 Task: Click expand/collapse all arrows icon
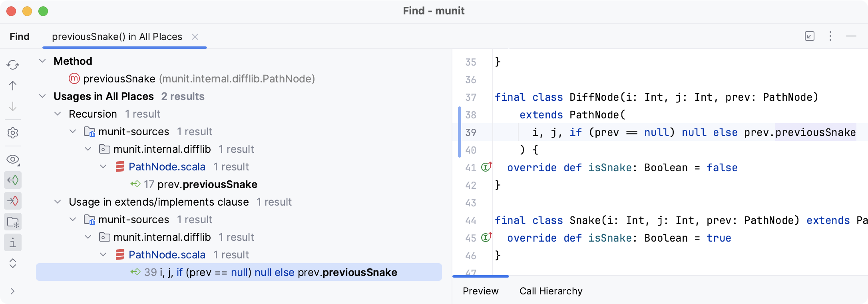[x=13, y=263]
